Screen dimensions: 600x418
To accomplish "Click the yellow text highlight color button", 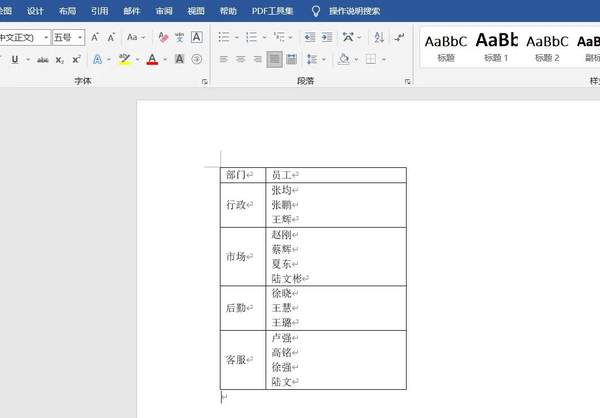I will pyautogui.click(x=124, y=60).
